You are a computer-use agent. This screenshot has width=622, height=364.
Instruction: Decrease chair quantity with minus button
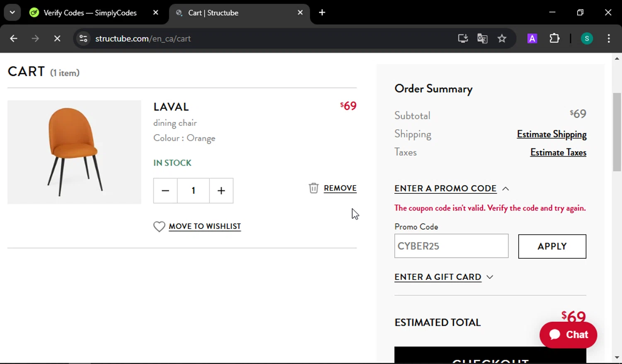point(165,190)
